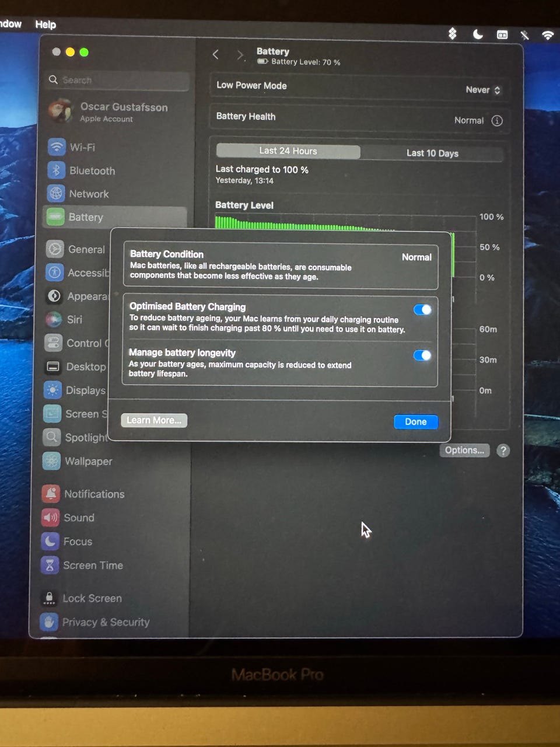Click the Done button
Viewport: 560px width, 747px height.
[416, 422]
